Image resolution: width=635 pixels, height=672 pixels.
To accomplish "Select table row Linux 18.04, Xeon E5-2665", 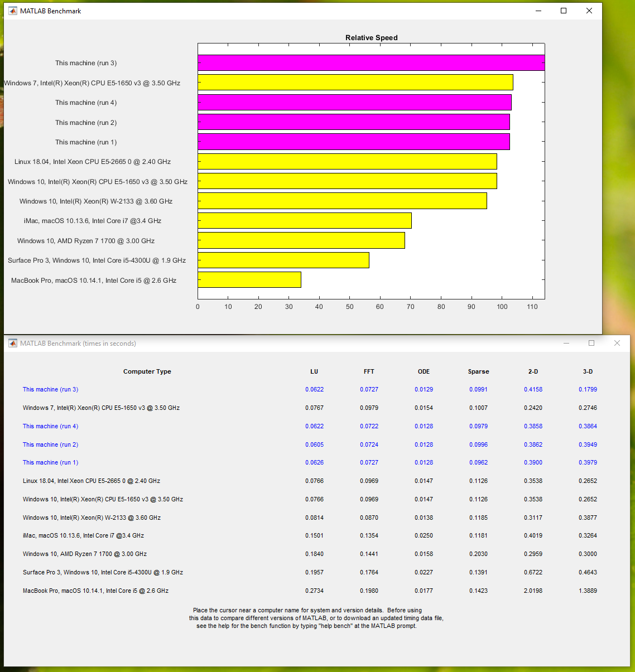I will pos(310,481).
